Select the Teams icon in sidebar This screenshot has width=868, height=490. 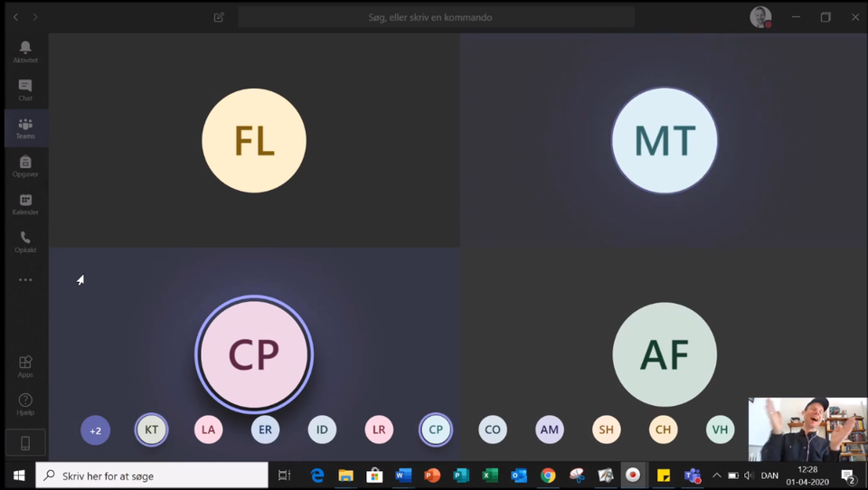(x=25, y=127)
